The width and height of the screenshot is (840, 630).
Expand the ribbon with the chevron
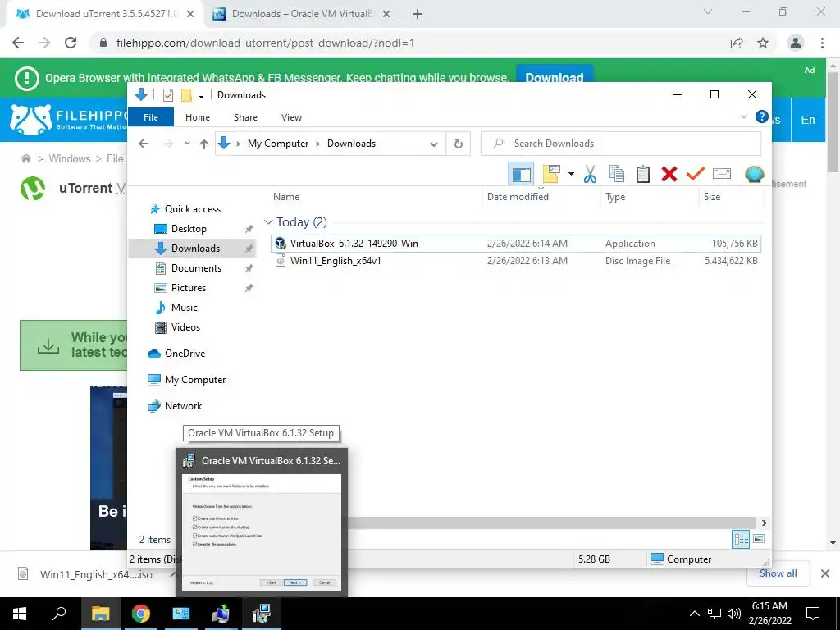point(743,116)
